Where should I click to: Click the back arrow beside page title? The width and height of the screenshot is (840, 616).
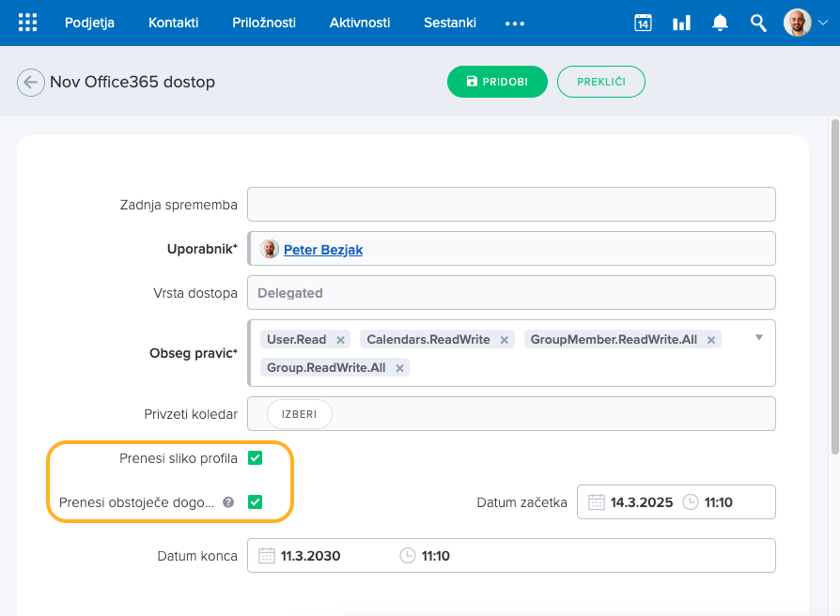[x=30, y=83]
